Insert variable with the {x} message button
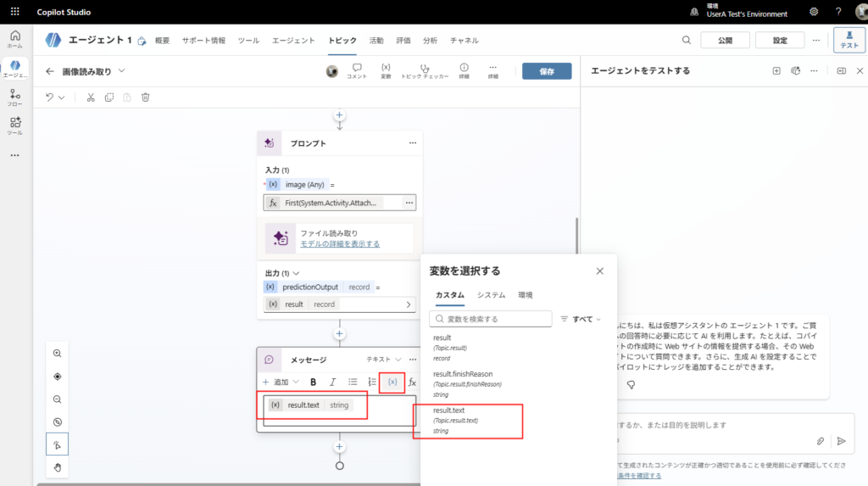 (x=392, y=382)
